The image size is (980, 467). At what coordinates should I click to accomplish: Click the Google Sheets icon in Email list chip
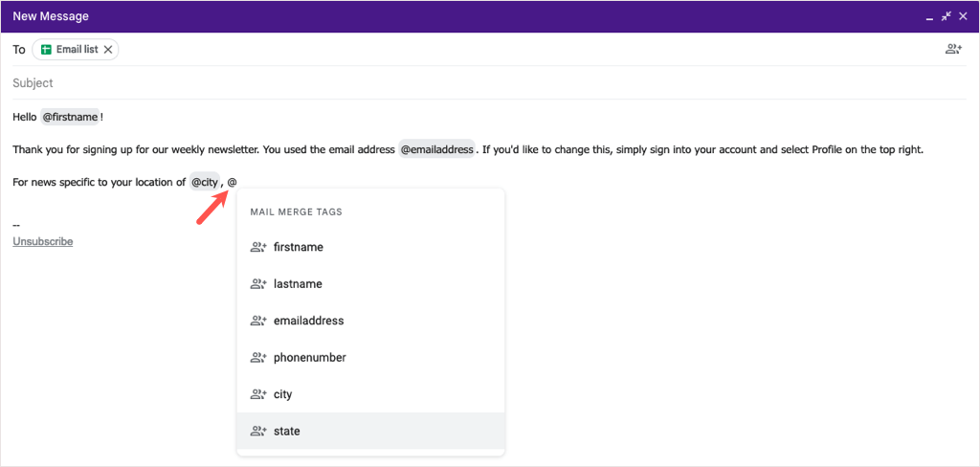point(46,50)
